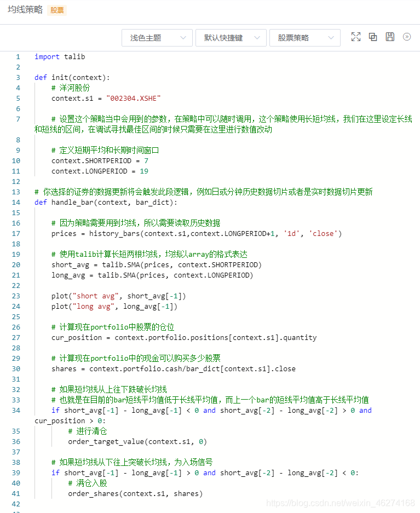
Task: Click comment # 定义短期平均和长期时间窗口
Action: [x=105, y=151]
